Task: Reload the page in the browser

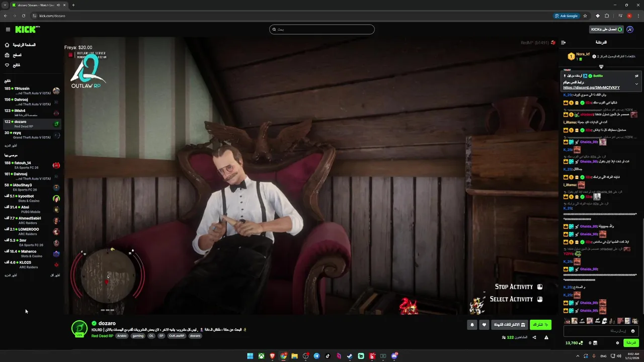Action: (x=23, y=16)
